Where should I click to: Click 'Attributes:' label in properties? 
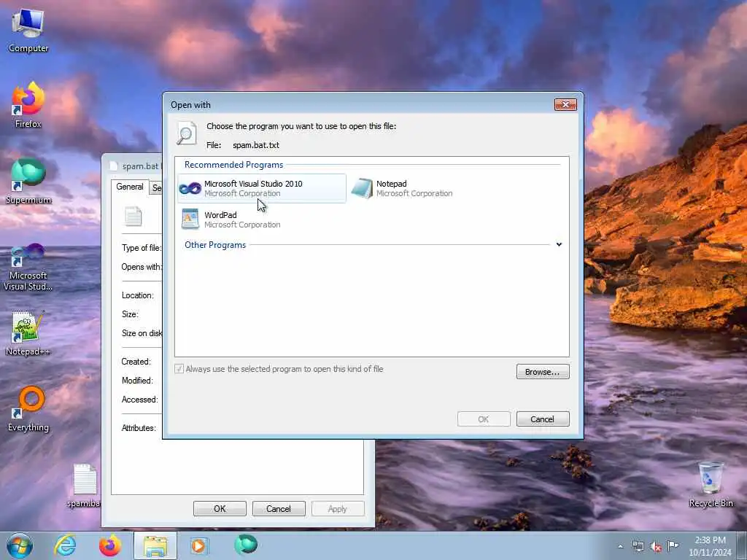(x=139, y=428)
